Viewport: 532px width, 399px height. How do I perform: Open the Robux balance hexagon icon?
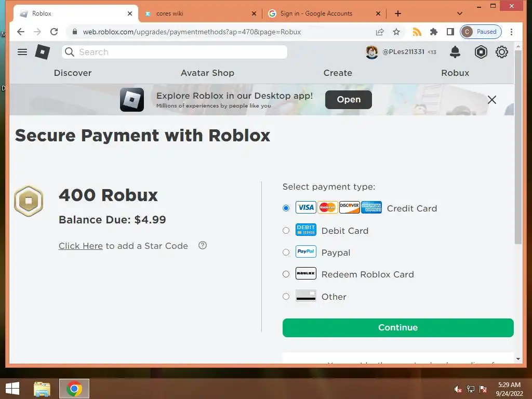pyautogui.click(x=481, y=52)
